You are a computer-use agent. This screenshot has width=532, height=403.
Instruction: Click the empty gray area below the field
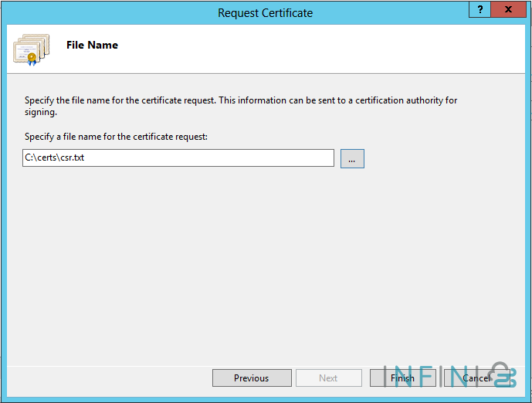click(x=263, y=262)
